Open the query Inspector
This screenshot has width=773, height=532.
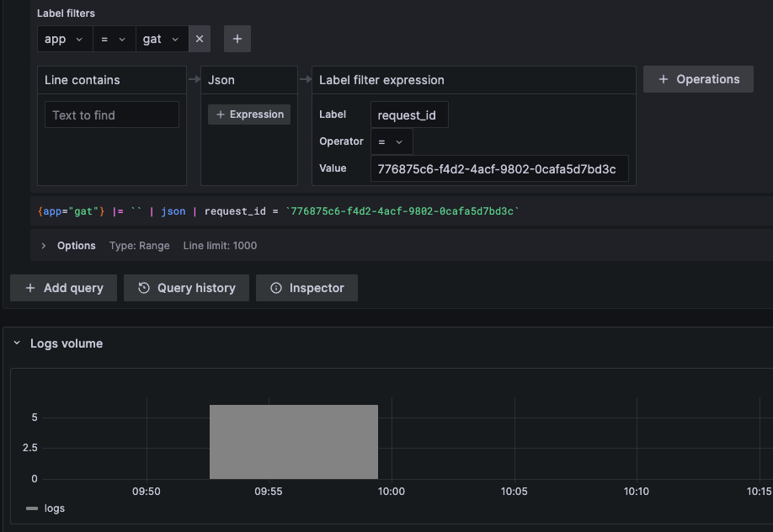[314, 287]
